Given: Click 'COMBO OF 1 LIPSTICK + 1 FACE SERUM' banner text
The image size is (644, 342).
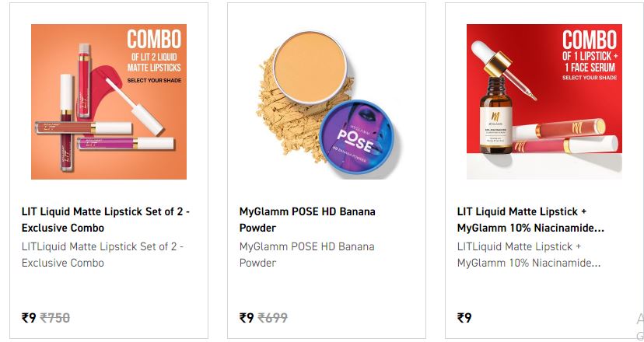Looking at the screenshot, I should pyautogui.click(x=590, y=51).
